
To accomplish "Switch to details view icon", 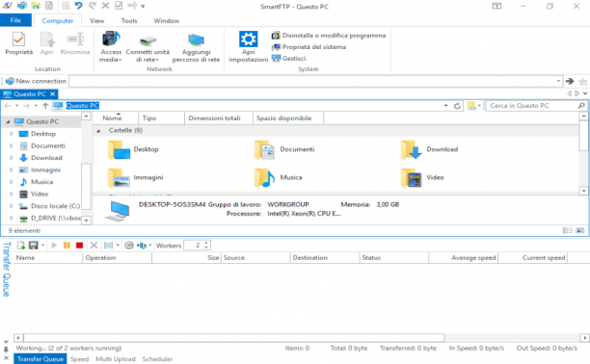I will point(568,230).
